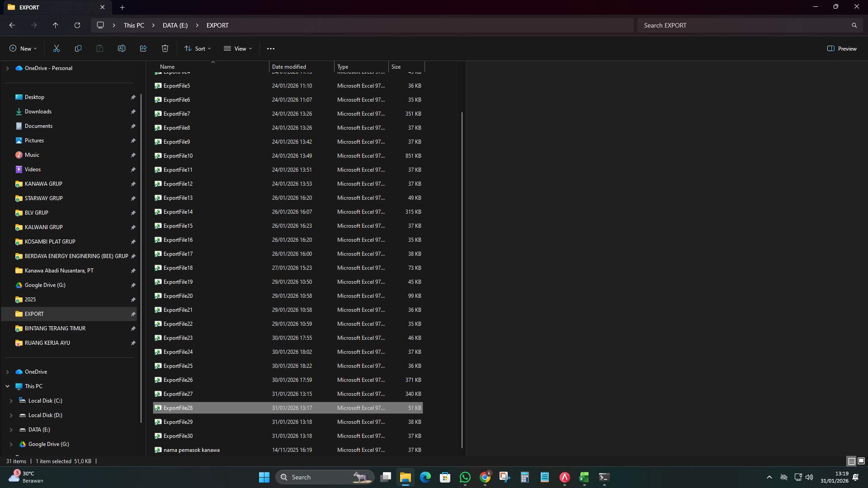Delete the selected file via trash icon
868x488 pixels.
[165, 48]
